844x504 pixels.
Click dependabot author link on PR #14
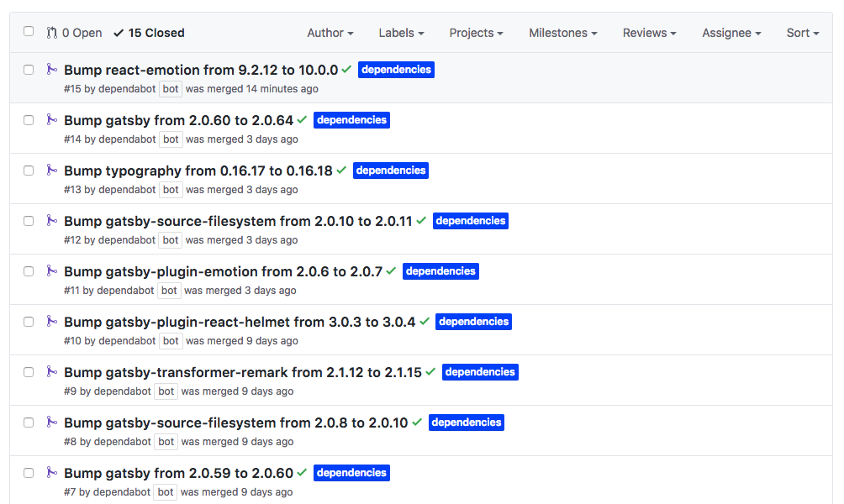(127, 139)
